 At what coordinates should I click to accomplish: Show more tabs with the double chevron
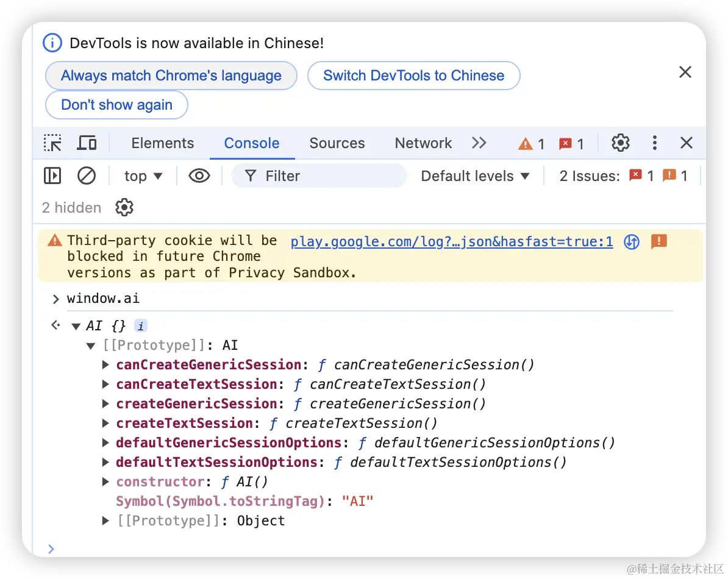pos(479,143)
